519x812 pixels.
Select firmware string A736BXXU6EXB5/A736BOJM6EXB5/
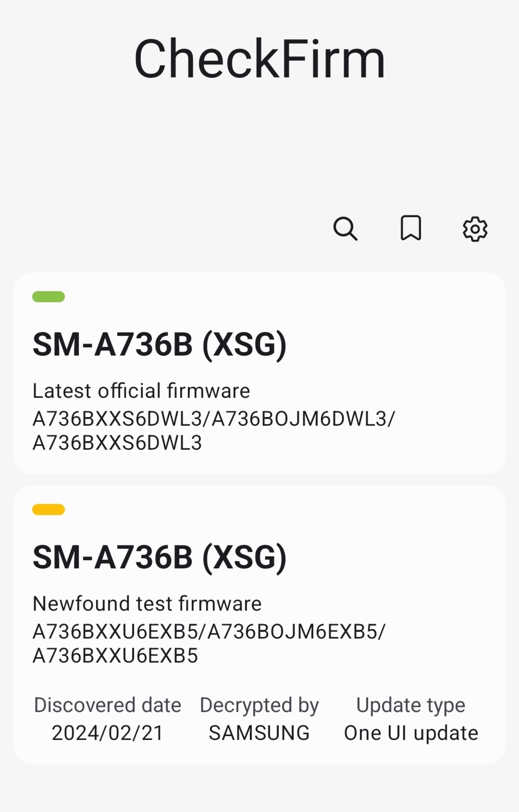pos(209,632)
